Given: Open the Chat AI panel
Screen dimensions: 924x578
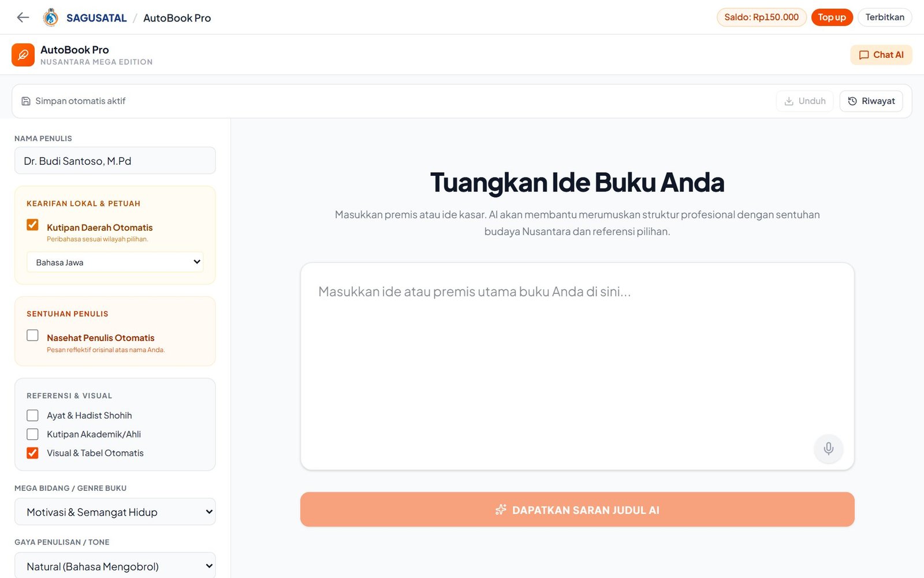Looking at the screenshot, I should coord(881,55).
